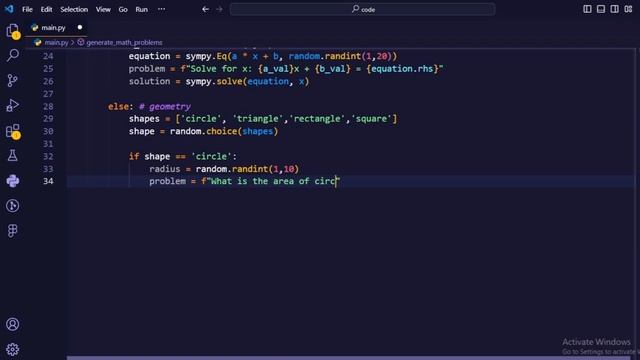This screenshot has width=640, height=360.
Task: Open the Search view in activity bar
Action: (13, 55)
